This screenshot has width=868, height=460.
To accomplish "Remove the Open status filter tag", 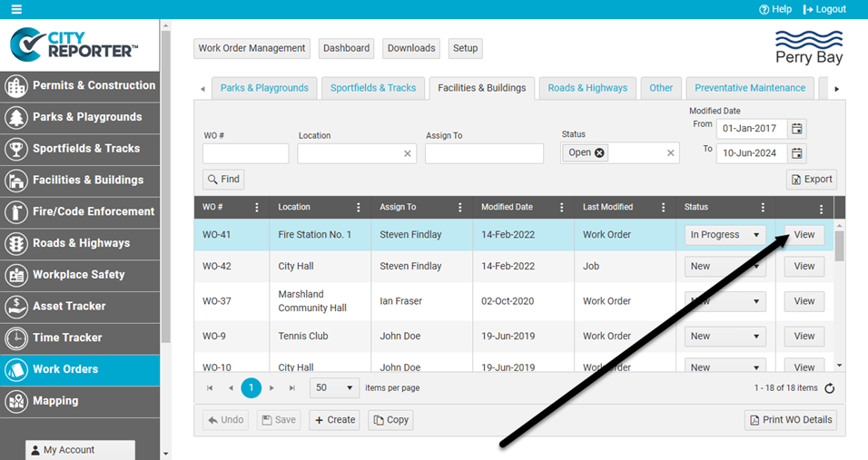I will (599, 153).
